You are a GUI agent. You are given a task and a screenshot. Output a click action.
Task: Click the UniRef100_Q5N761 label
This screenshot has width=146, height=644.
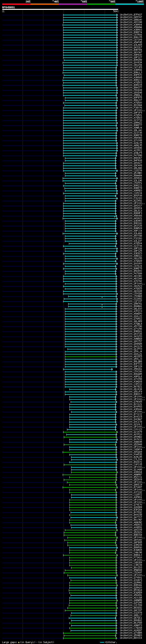(131, 304)
